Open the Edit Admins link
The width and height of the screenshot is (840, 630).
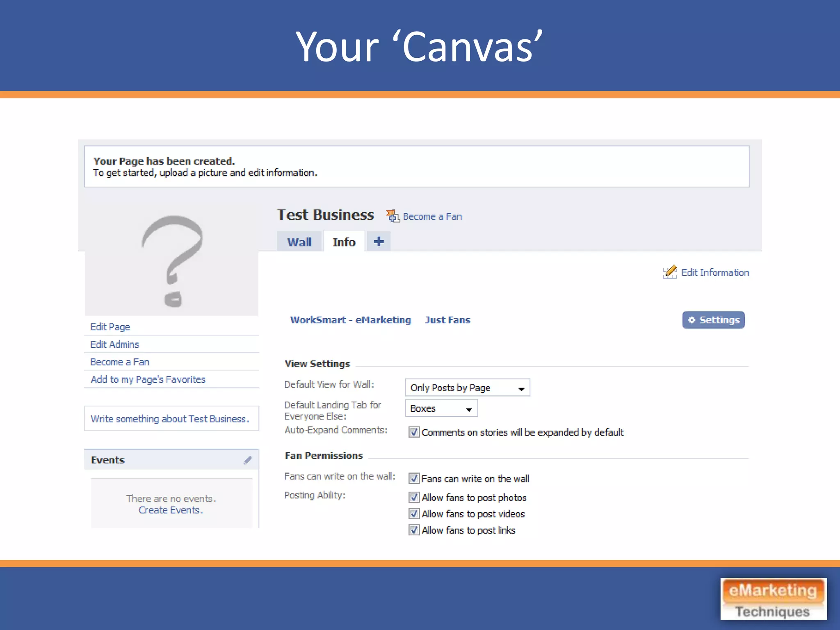(x=114, y=345)
